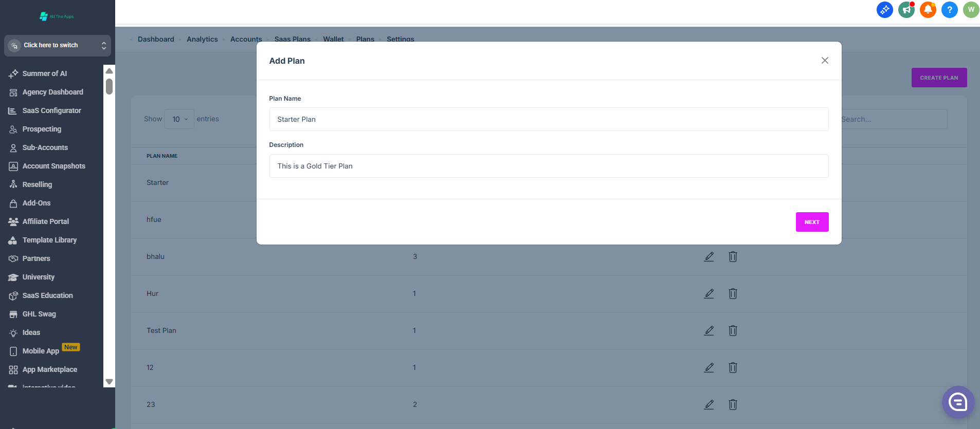
Task: Open the notifications bell icon
Action: coord(928,9)
